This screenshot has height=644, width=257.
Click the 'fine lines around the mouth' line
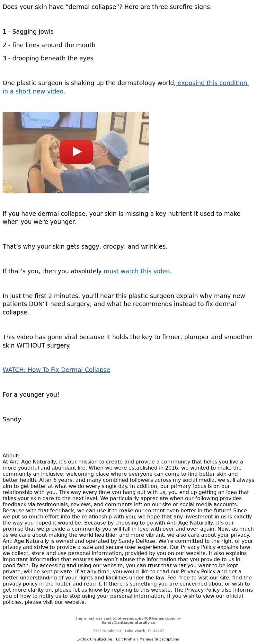(x=49, y=45)
